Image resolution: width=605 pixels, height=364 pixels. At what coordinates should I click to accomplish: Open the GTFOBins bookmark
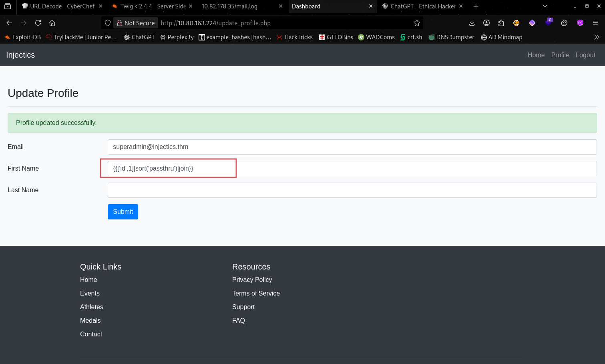[336, 37]
